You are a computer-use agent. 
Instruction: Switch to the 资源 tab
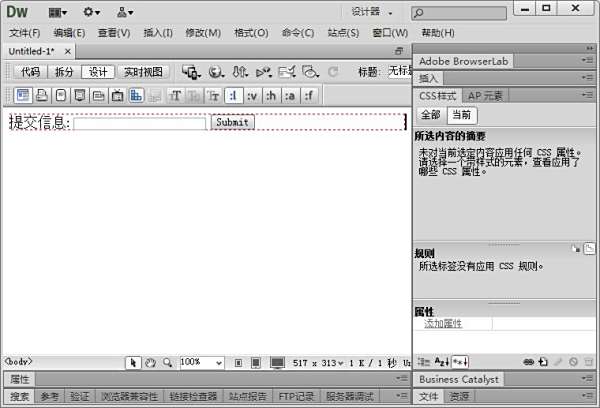coord(458,396)
